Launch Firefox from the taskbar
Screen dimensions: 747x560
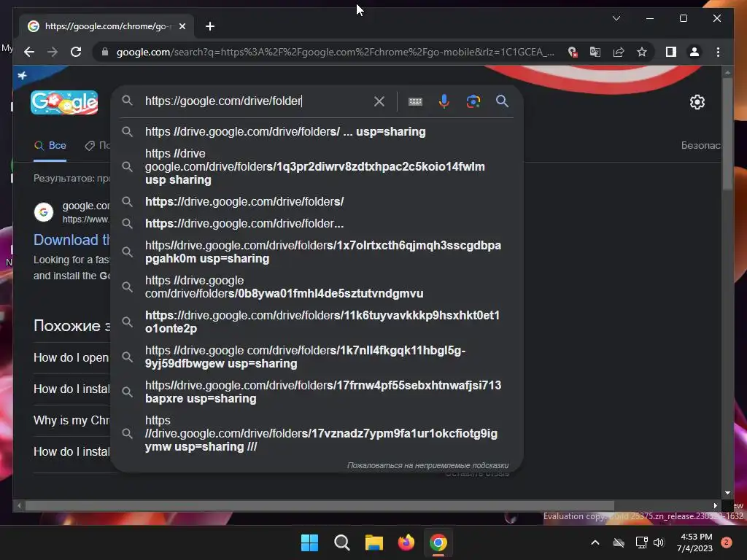pyautogui.click(x=406, y=542)
